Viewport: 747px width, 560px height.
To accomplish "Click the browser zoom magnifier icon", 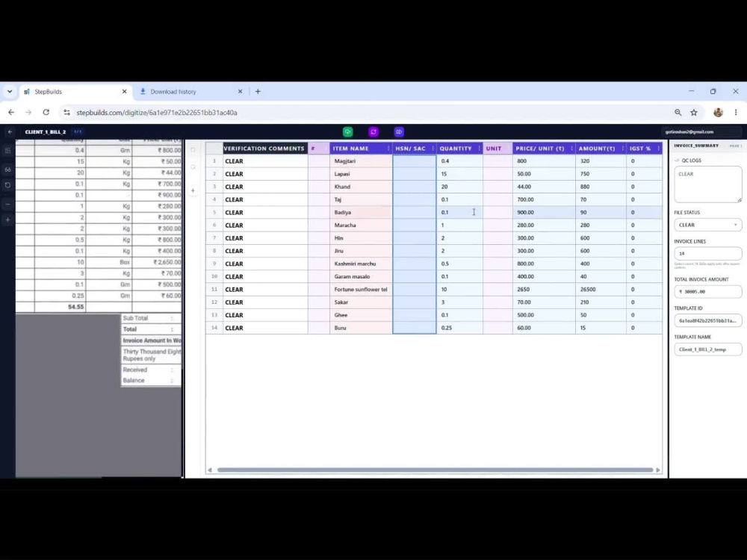I will pos(678,113).
